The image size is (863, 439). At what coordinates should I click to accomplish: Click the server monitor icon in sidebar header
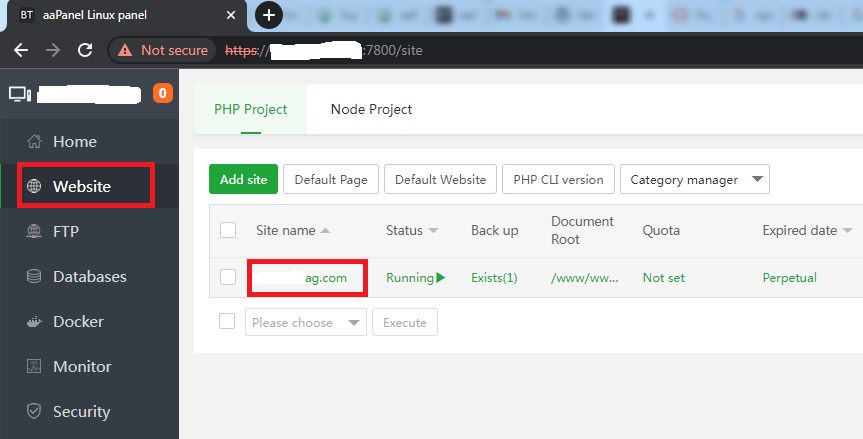point(20,95)
